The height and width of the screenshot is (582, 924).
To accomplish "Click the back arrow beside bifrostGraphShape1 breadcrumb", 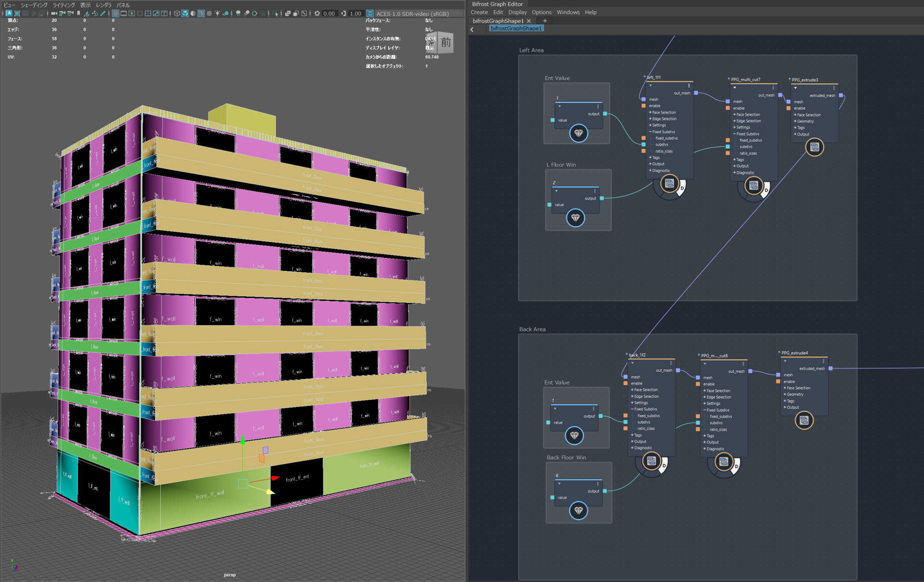I will point(471,29).
